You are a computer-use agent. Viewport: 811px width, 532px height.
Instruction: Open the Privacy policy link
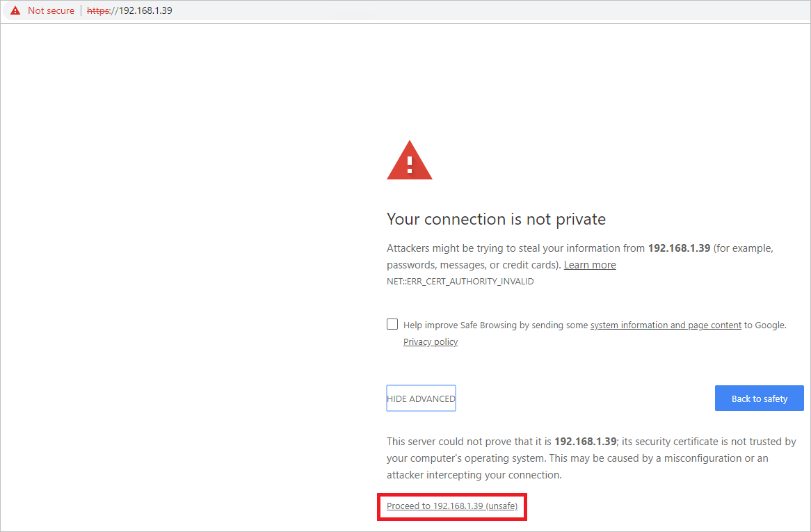pyautogui.click(x=431, y=342)
